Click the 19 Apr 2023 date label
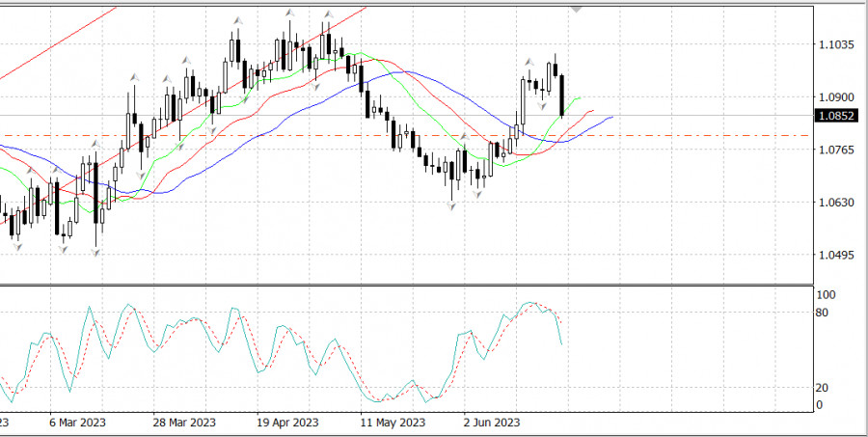This screenshot has height=437, width=868. point(286,423)
